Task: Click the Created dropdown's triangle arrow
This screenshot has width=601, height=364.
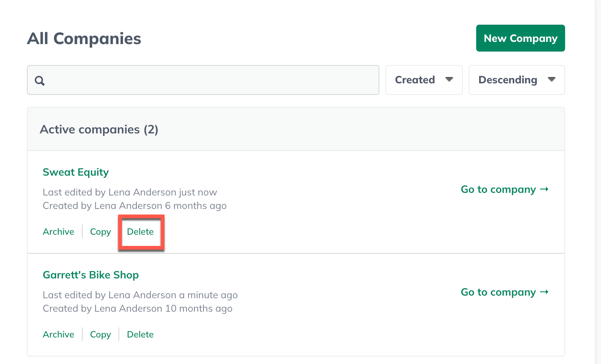Action: tap(449, 79)
